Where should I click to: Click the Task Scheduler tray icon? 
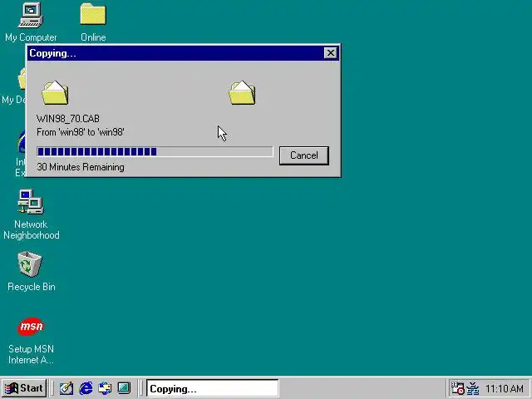457,388
